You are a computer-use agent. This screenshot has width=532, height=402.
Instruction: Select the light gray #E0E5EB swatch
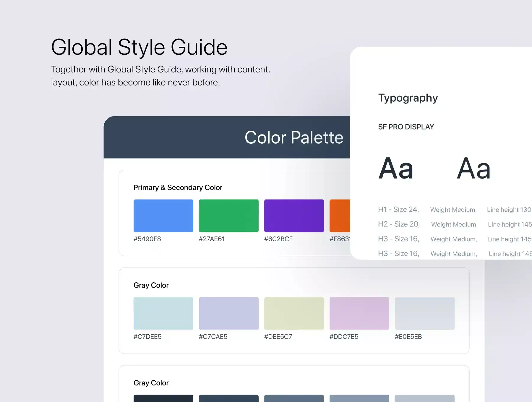(424, 313)
